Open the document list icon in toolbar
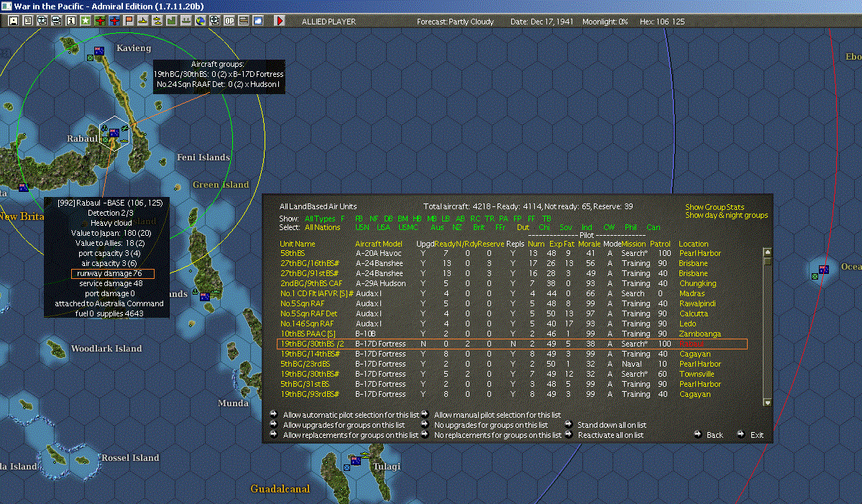 [28, 21]
